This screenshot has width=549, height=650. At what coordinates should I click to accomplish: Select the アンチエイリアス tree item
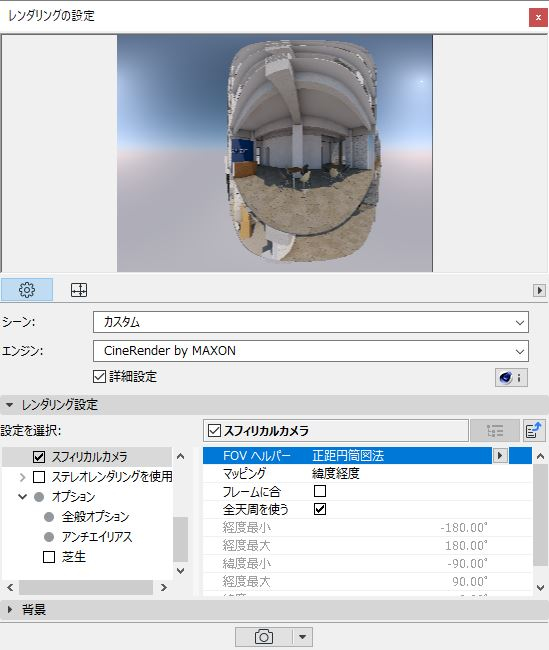click(97, 537)
